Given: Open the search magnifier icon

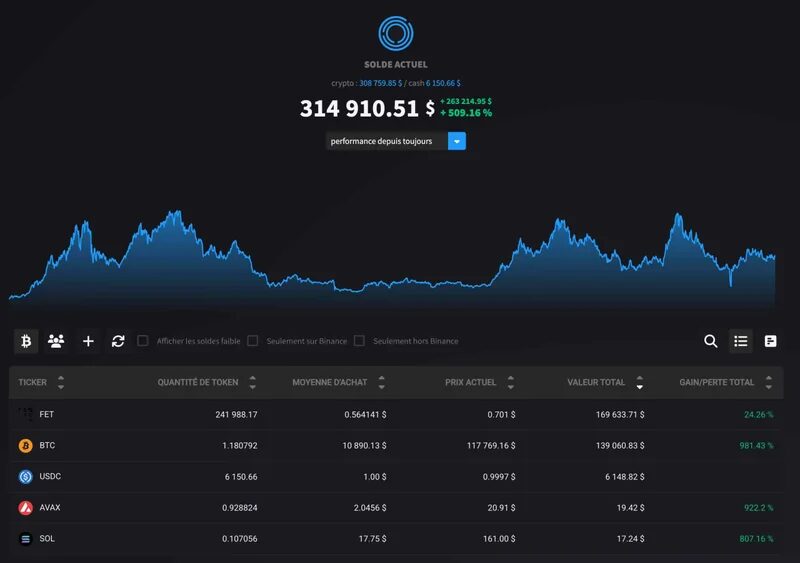Looking at the screenshot, I should (x=711, y=341).
